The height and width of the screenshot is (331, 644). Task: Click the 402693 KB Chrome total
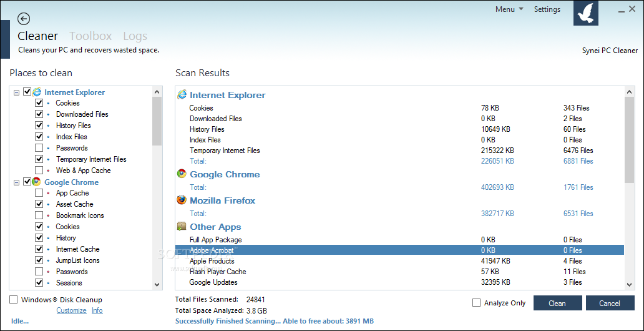click(497, 187)
